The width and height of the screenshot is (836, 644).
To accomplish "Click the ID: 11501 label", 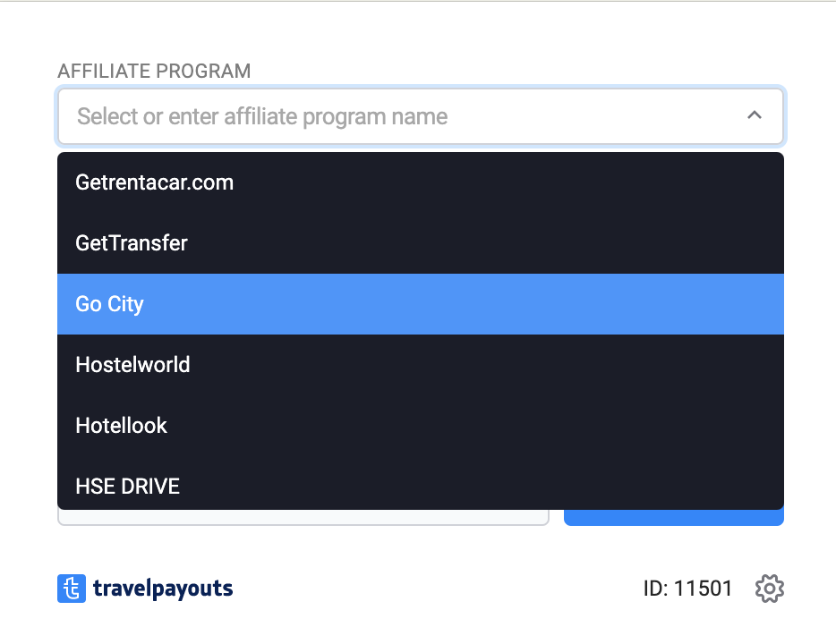I will (x=687, y=589).
